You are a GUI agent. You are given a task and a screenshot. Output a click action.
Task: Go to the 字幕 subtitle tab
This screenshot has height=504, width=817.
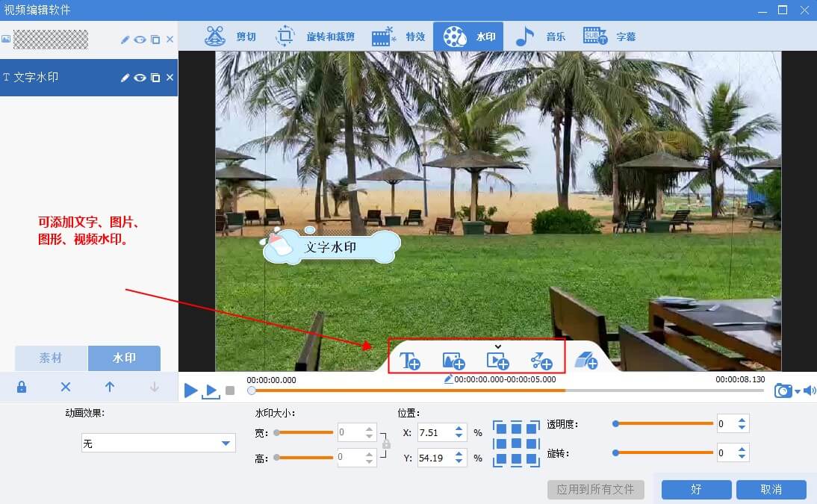tap(609, 37)
